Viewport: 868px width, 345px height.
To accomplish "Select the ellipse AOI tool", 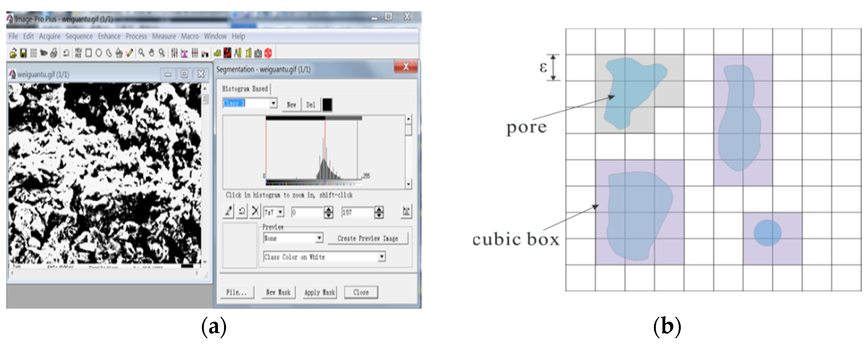I will pyautogui.click(x=99, y=53).
